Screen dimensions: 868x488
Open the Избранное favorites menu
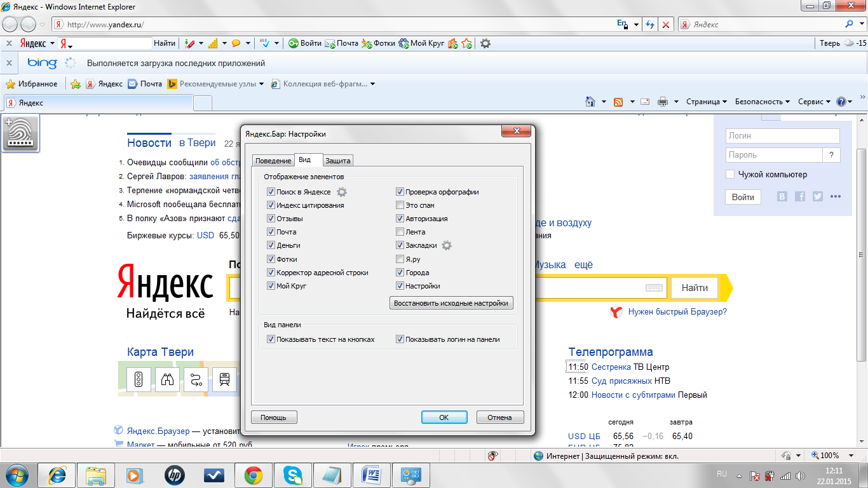coord(31,84)
